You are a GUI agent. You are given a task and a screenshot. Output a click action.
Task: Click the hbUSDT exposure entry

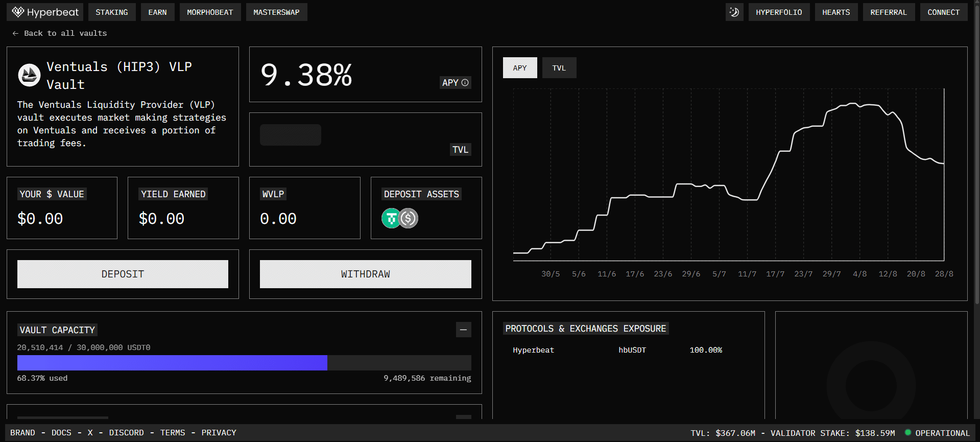click(632, 350)
